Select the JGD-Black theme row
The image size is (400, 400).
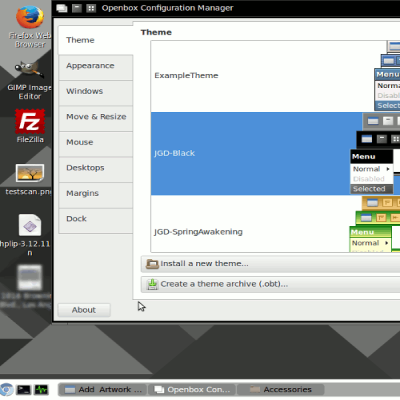point(275,153)
